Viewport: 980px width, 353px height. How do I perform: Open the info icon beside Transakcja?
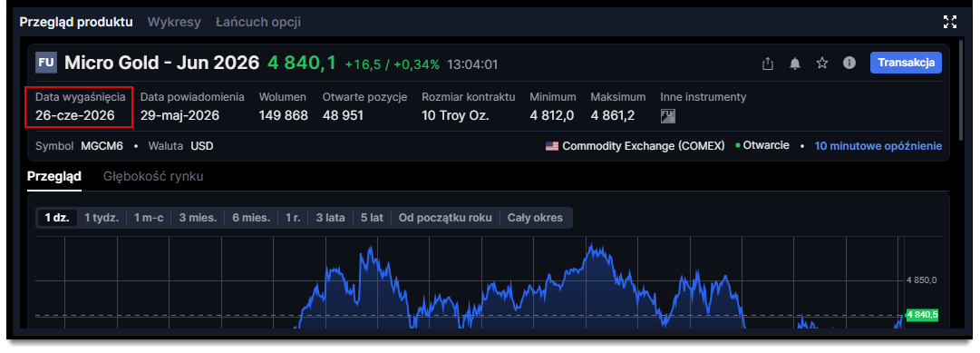point(849,64)
